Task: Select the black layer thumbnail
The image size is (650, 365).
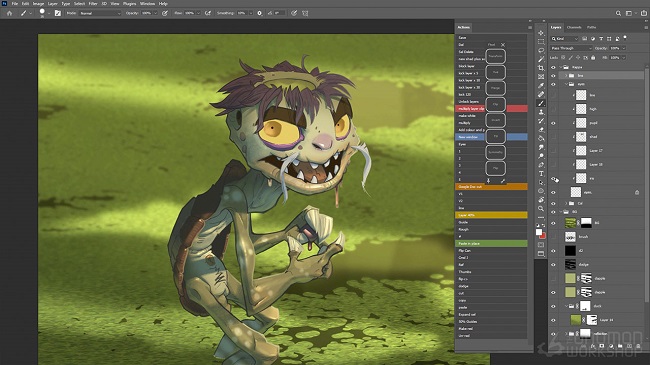Action: pos(570,251)
